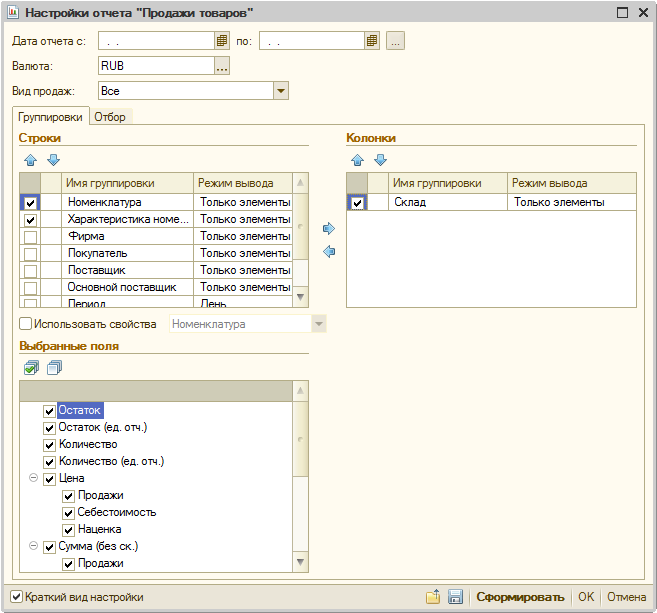Uncheck the Склад column grouping checkbox
Image resolution: width=657 pixels, height=613 pixels.
[357, 203]
